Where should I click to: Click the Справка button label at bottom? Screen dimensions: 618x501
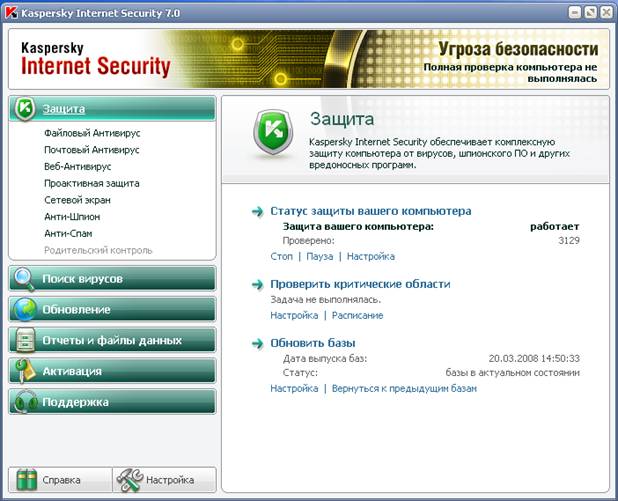click(61, 480)
